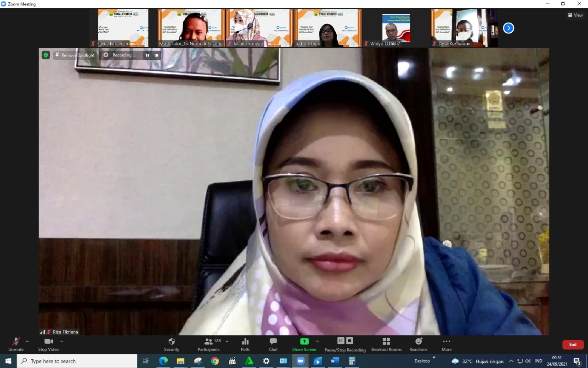Unmute the microphone
Screen dimensions: 588x368
[16, 344]
